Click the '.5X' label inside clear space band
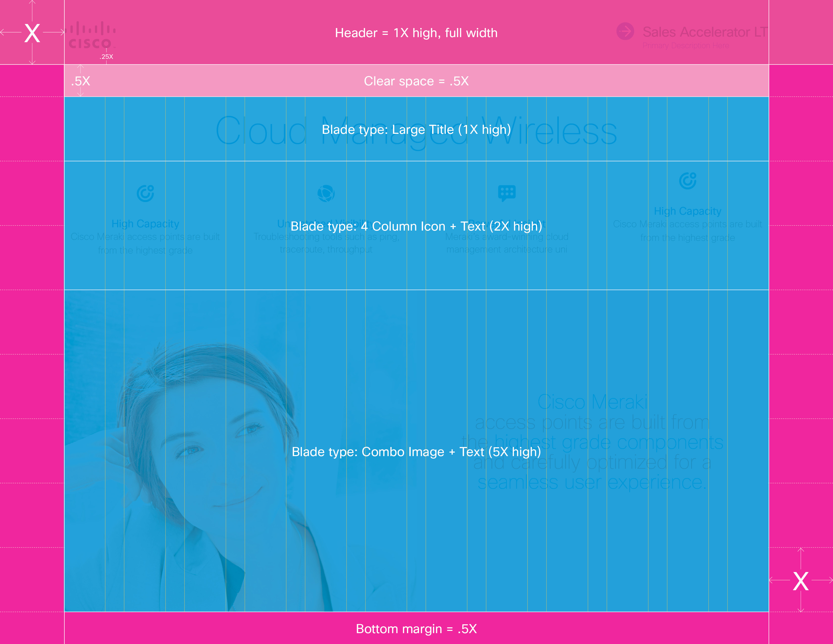833x644 pixels. pos(81,81)
